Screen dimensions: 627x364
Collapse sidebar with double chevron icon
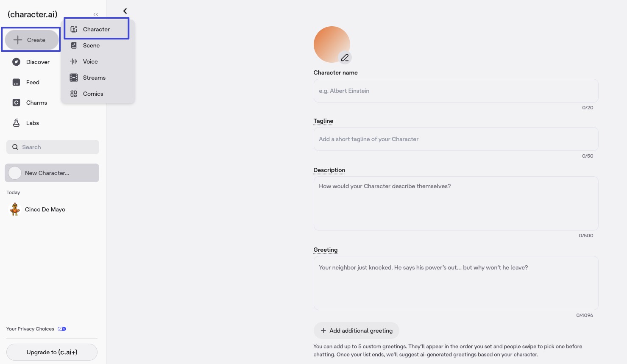coord(96,14)
